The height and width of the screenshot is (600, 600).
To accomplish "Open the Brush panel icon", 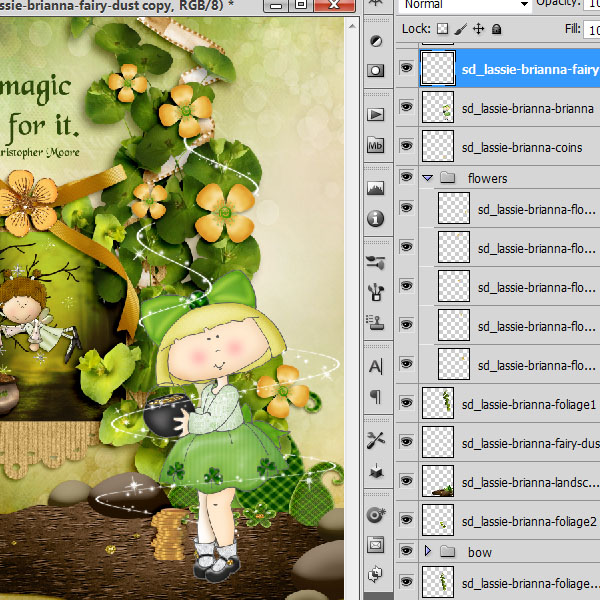I will (376, 262).
